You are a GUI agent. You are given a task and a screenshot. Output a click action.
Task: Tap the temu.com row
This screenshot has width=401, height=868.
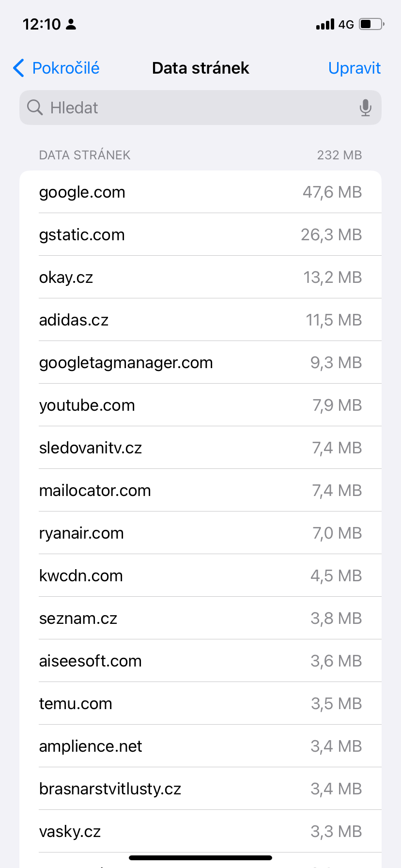[200, 704]
